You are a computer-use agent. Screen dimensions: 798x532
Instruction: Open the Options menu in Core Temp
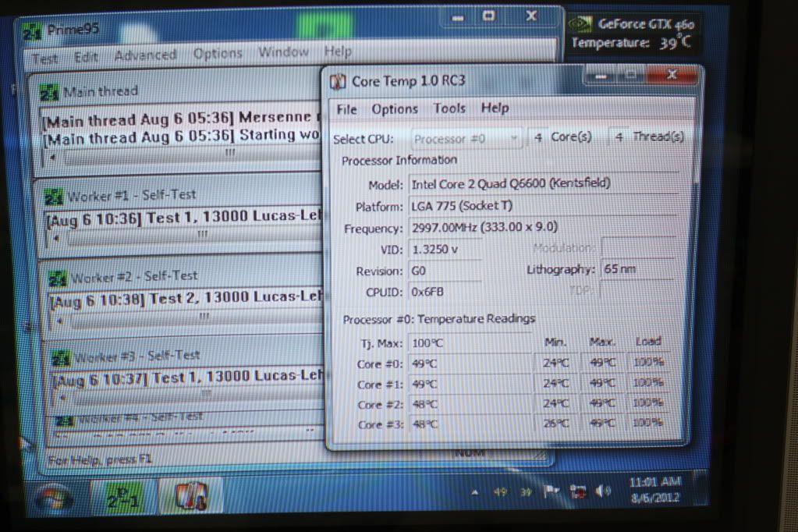coord(395,109)
